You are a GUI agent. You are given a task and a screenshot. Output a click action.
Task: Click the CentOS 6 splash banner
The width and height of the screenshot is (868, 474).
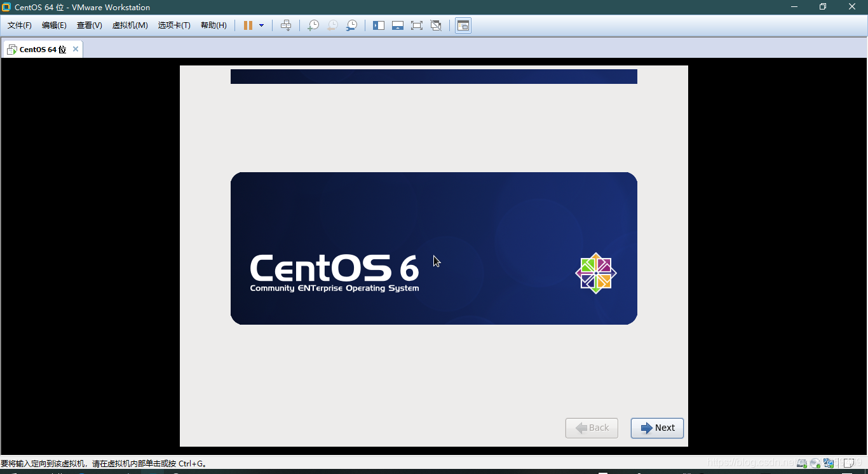pyautogui.click(x=434, y=248)
